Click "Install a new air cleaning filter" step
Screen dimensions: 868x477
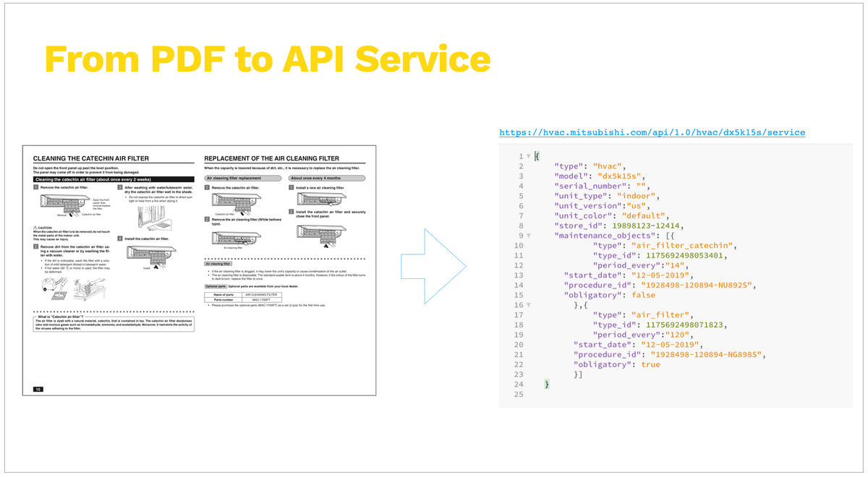(x=320, y=187)
